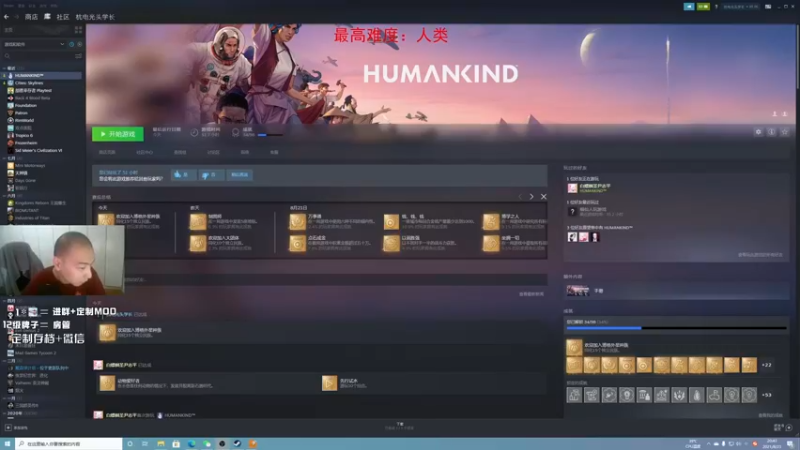
Task: Open the games and software filter dropdown
Action: tap(34, 44)
